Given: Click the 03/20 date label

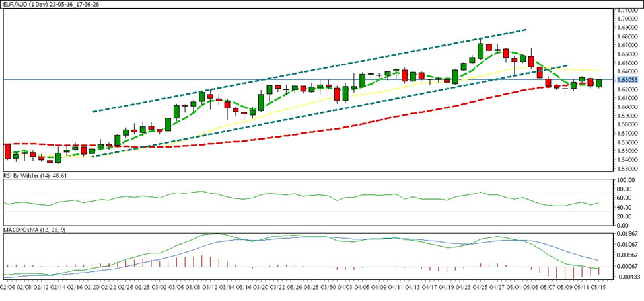Looking at the screenshot, I should [x=260, y=287].
